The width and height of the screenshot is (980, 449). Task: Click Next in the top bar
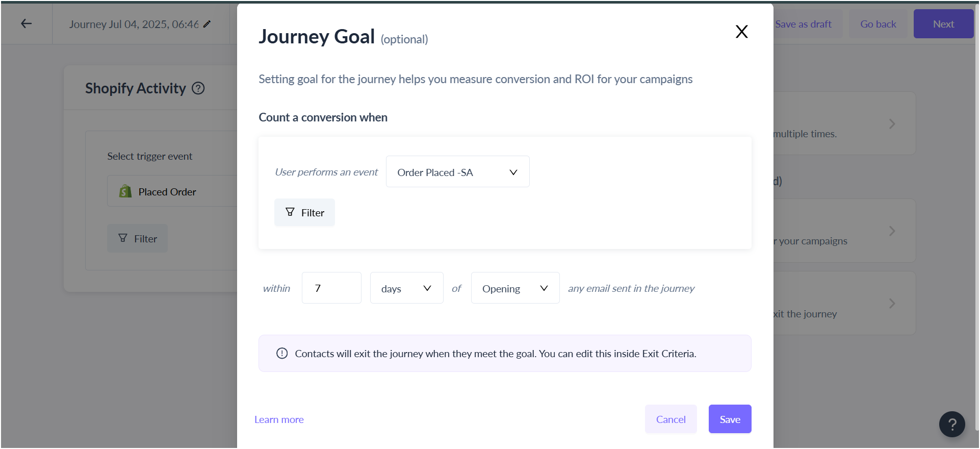coord(943,24)
